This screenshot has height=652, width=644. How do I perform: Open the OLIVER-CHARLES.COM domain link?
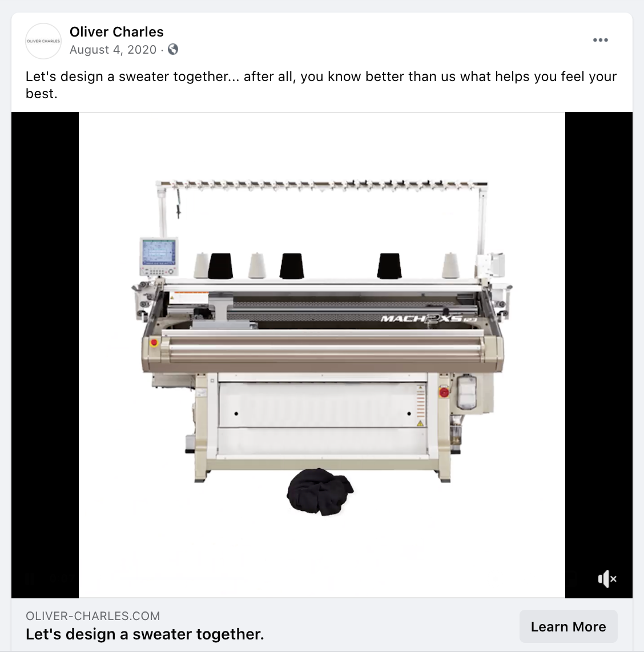92,616
